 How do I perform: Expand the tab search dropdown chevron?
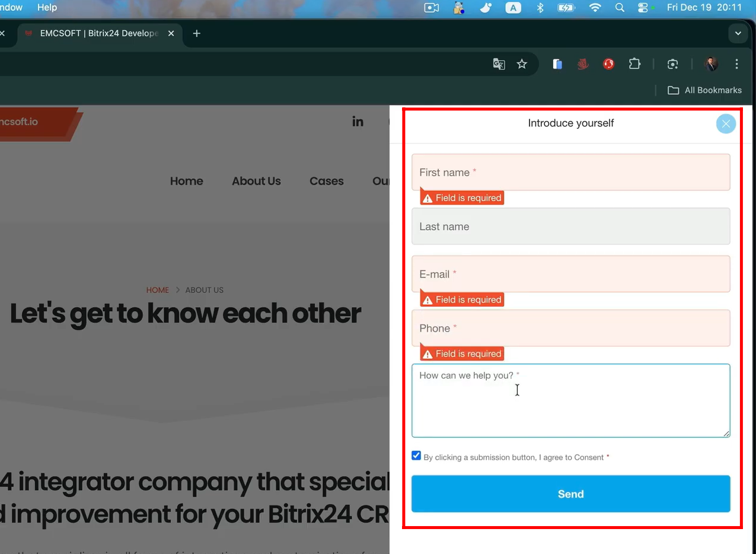click(738, 33)
